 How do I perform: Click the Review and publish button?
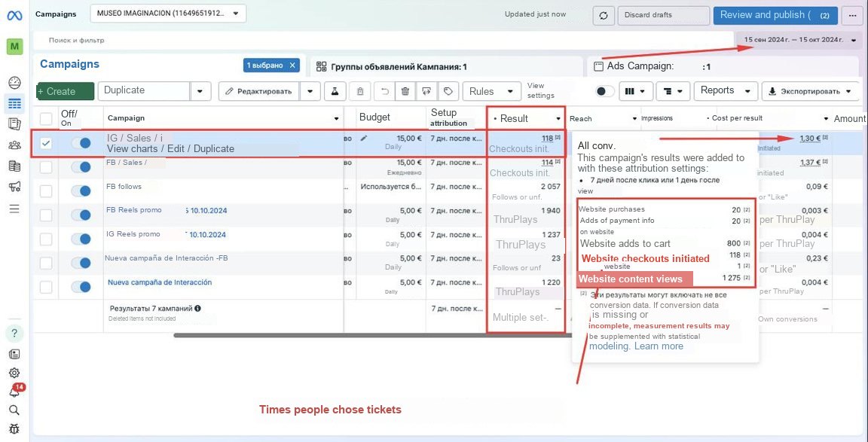[x=775, y=16]
